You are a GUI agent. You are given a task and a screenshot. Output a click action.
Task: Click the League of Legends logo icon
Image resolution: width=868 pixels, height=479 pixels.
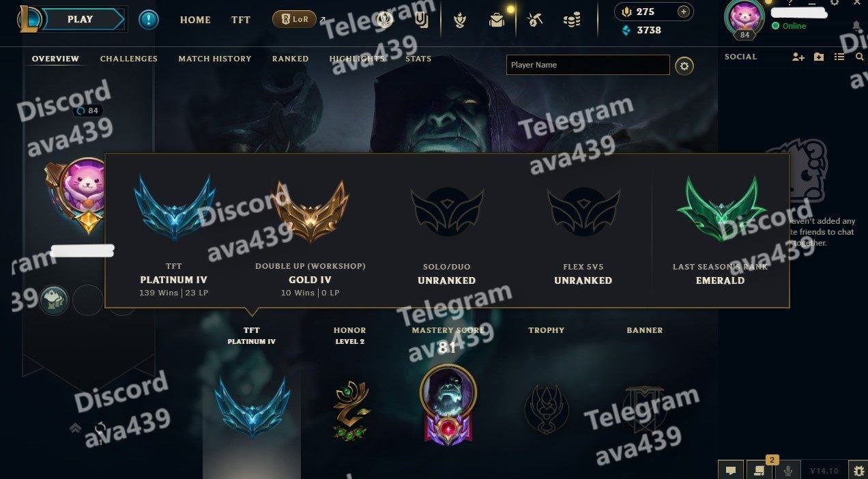(x=30, y=19)
